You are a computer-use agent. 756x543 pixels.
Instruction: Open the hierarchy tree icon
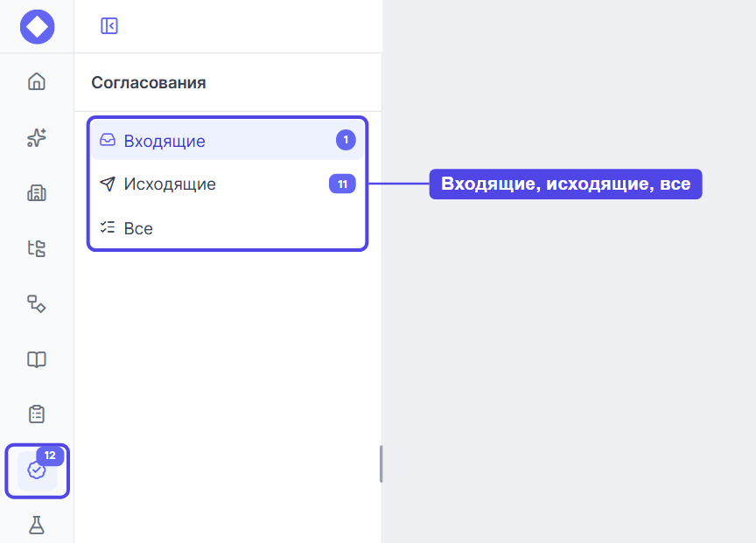pyautogui.click(x=37, y=248)
